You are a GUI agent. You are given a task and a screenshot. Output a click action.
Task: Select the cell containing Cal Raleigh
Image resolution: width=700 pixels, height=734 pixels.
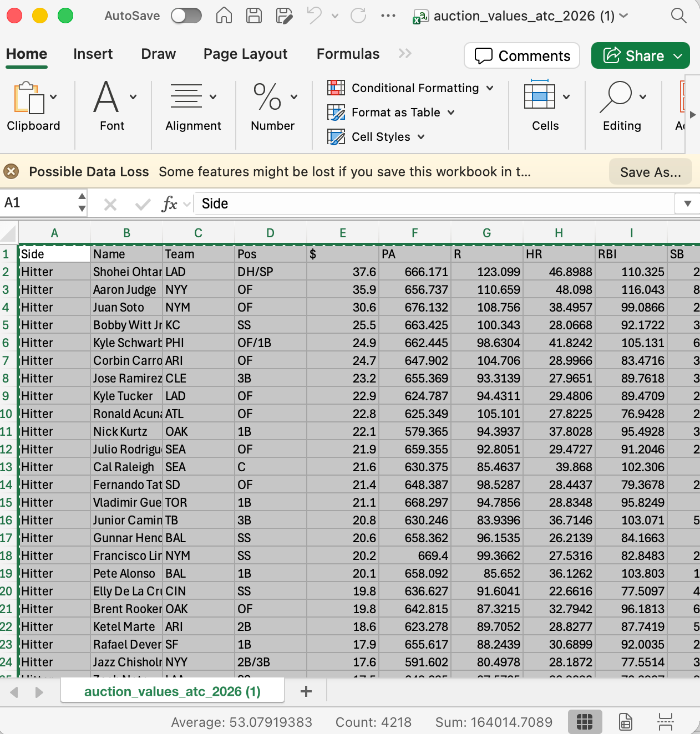(x=126, y=467)
